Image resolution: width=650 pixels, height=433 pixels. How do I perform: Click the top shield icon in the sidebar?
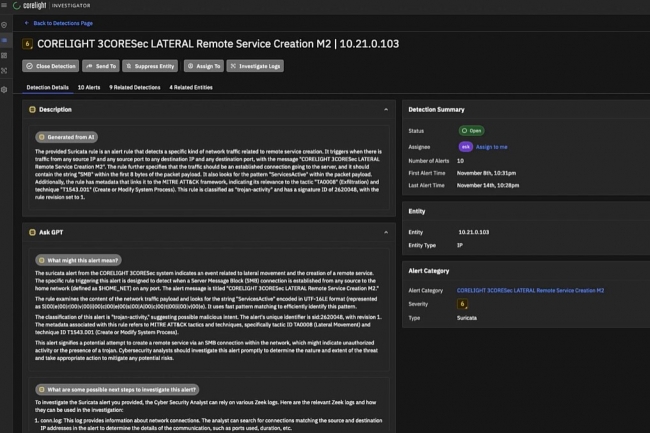coord(6,25)
